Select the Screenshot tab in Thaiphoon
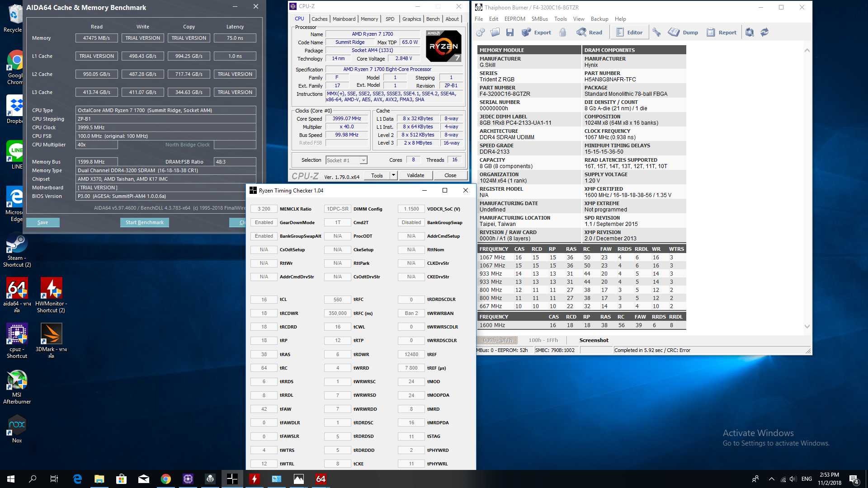 point(594,340)
